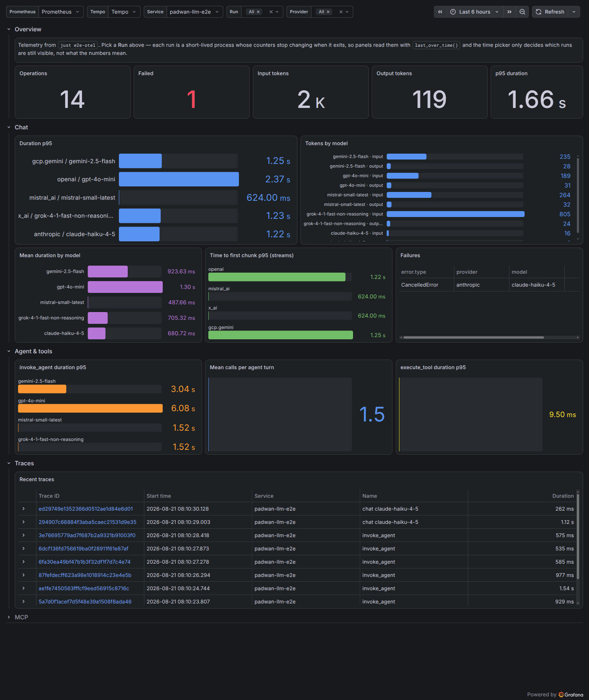Open the Prometheus datasource dropdown

coord(61,12)
